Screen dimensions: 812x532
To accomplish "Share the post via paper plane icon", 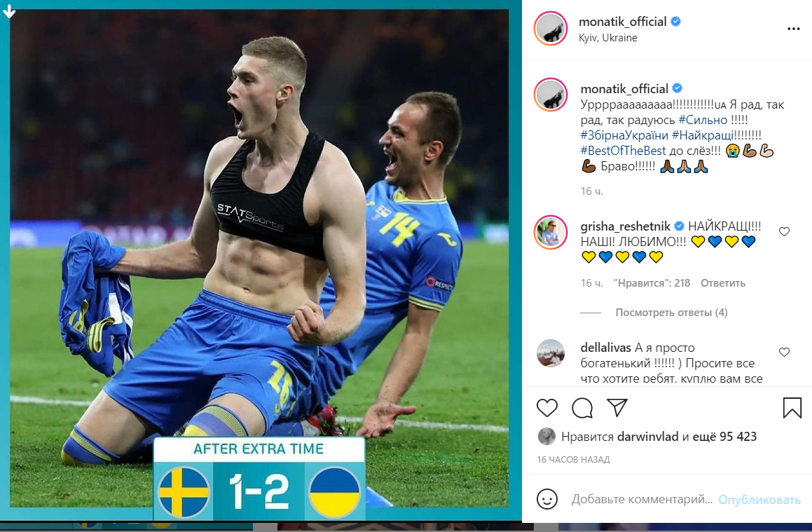I will (x=617, y=408).
